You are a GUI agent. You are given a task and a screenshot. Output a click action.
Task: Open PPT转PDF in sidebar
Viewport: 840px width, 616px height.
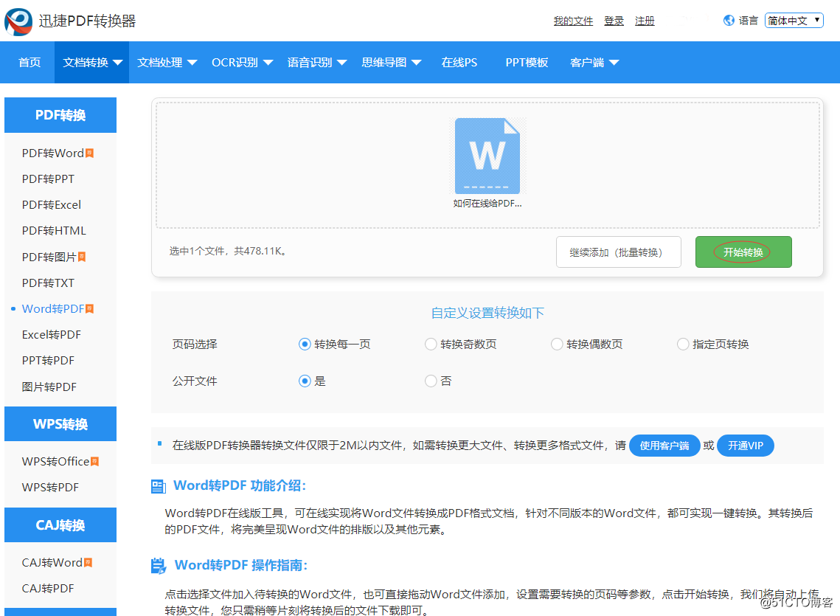[48, 360]
